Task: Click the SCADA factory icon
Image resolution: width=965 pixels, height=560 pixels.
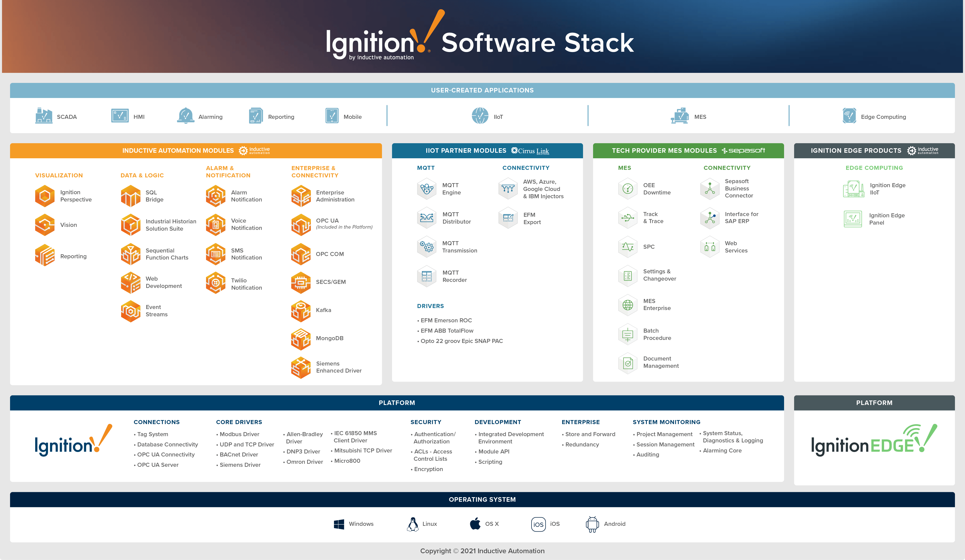Action: [44, 116]
